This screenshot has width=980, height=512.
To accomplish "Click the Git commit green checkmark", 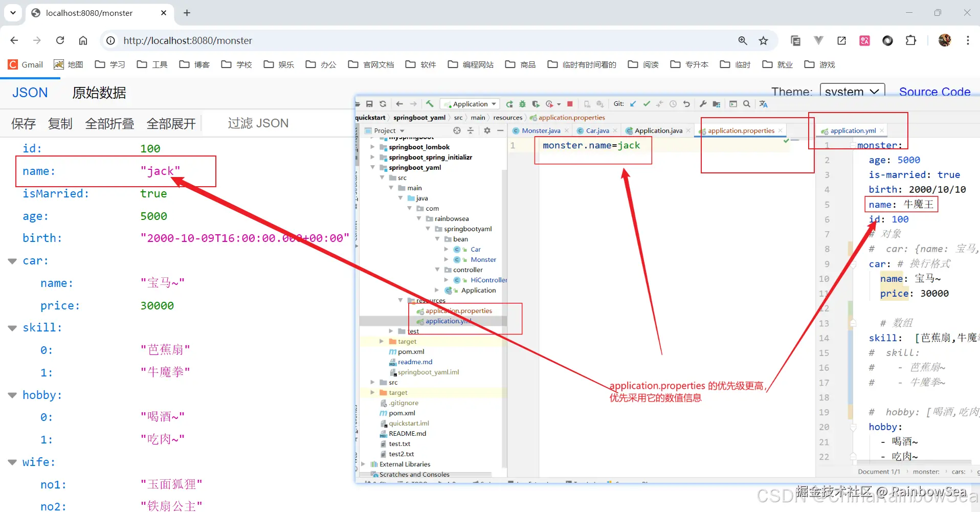I will 647,104.
